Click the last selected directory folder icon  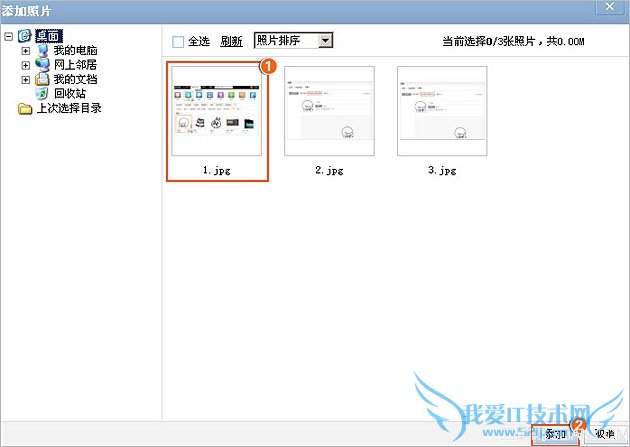(x=25, y=108)
